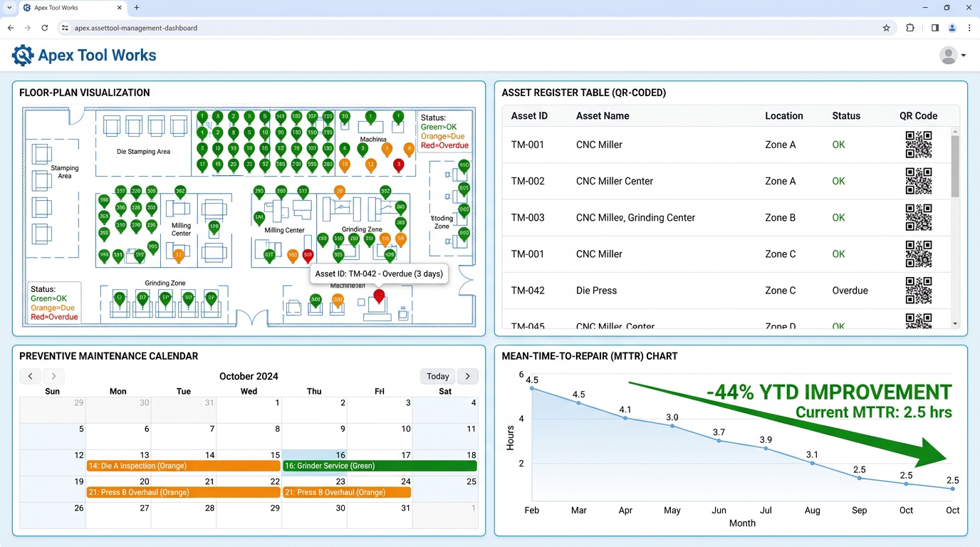The image size is (980, 547).
Task: Click the TM-003 asset ID cell
Action: click(528, 217)
